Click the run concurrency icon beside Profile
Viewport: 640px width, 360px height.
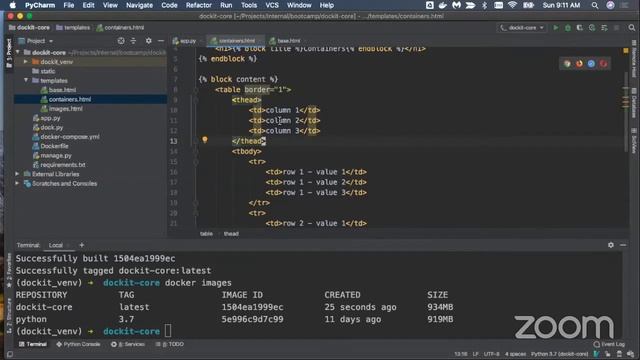604,28
